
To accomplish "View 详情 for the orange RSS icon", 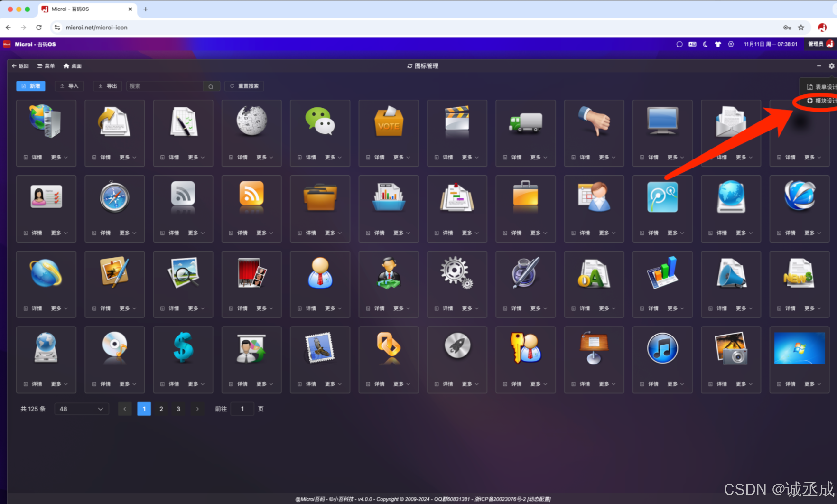I will (x=239, y=233).
